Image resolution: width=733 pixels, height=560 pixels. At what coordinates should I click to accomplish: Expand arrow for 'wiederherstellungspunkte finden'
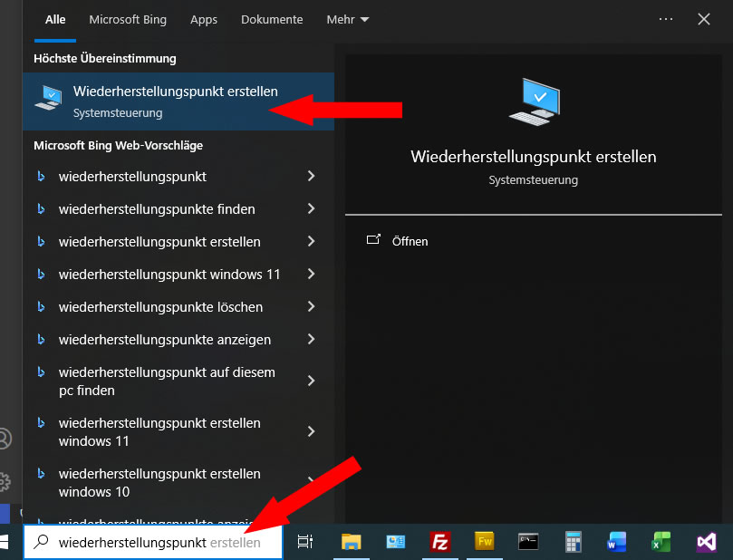click(x=311, y=209)
